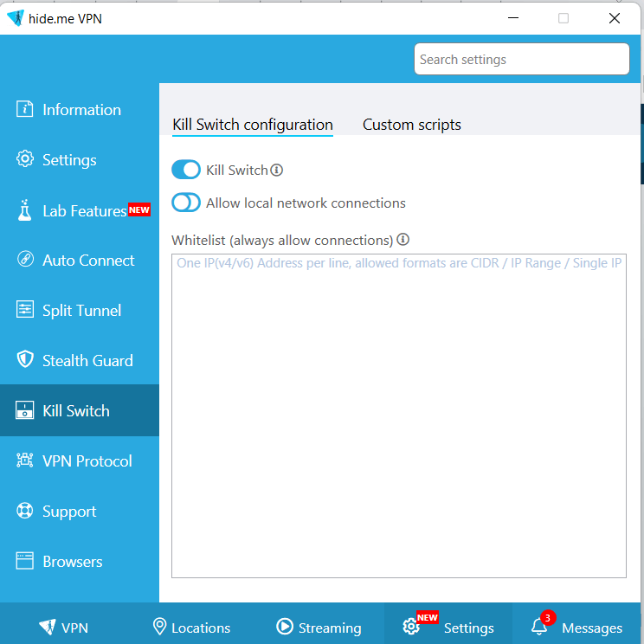The image size is (644, 644).
Task: Select the Kill Switch sidebar icon
Action: [24, 410]
